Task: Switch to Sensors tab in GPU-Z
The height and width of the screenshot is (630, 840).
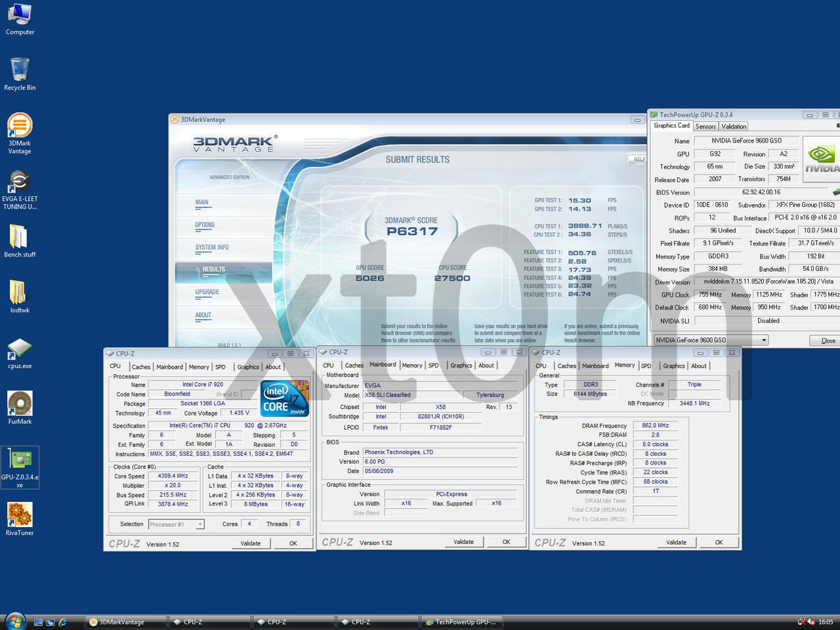Action: coord(705,126)
